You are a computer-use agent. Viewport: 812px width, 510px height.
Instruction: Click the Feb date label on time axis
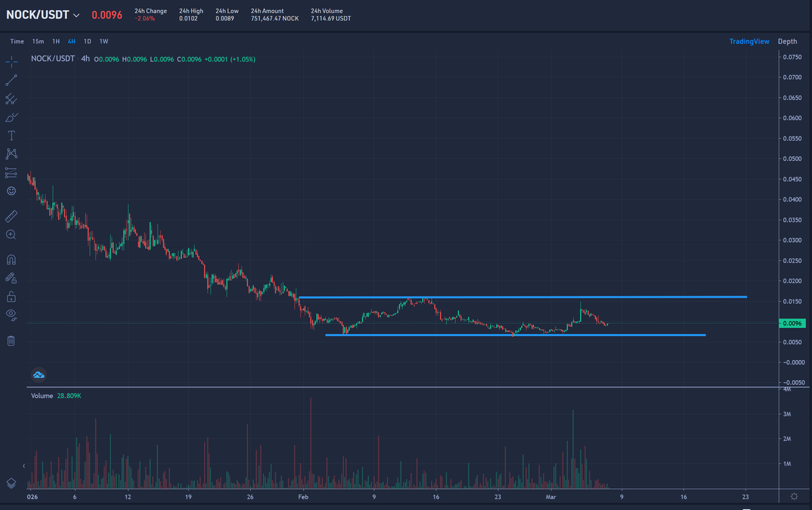pyautogui.click(x=303, y=496)
